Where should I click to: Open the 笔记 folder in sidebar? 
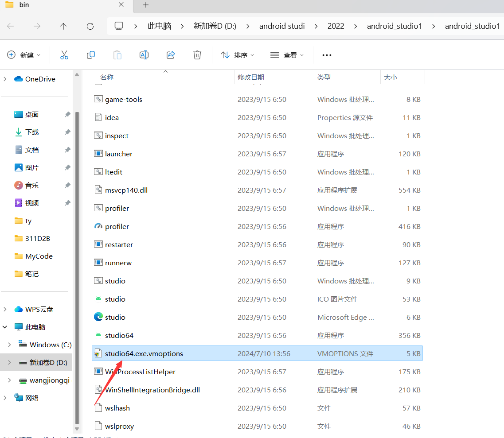click(26, 274)
